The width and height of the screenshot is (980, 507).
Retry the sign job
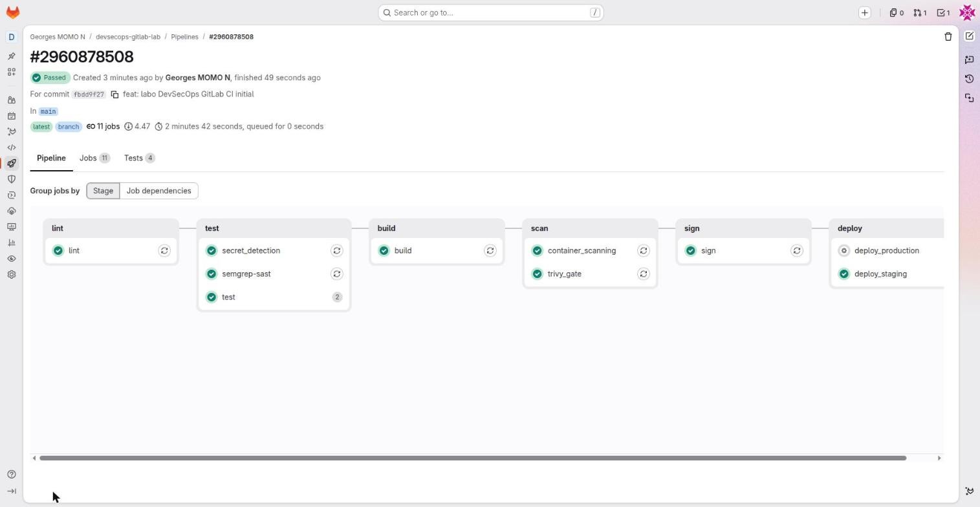click(x=797, y=251)
